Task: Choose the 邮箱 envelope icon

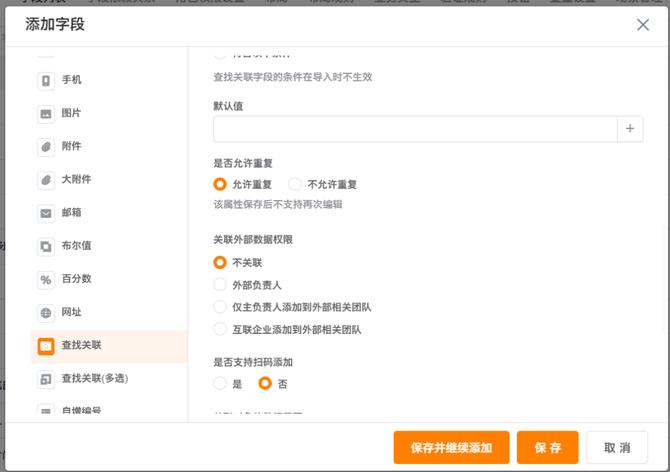Action: [46, 213]
